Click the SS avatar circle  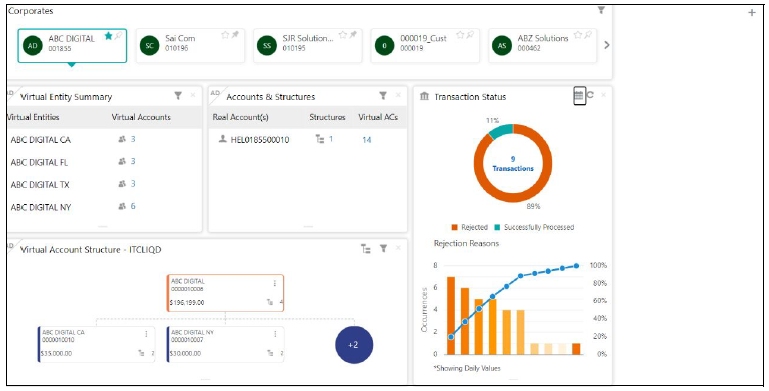tap(267, 46)
